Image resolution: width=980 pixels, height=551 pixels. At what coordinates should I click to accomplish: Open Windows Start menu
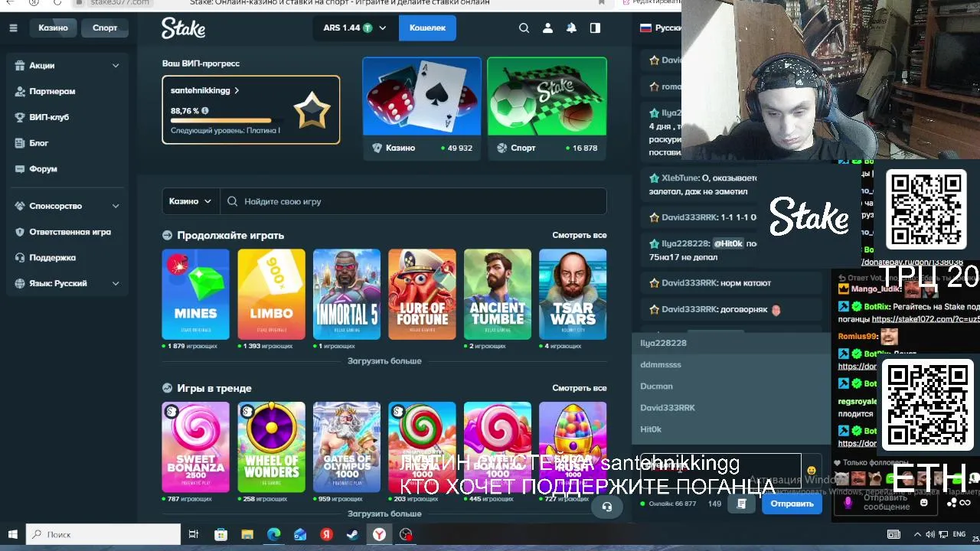(12, 534)
